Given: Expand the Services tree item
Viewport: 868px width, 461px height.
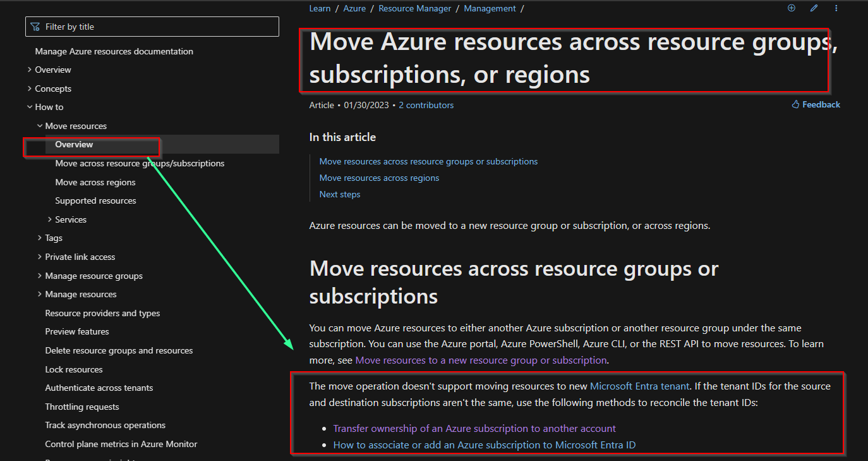Looking at the screenshot, I should pos(49,219).
